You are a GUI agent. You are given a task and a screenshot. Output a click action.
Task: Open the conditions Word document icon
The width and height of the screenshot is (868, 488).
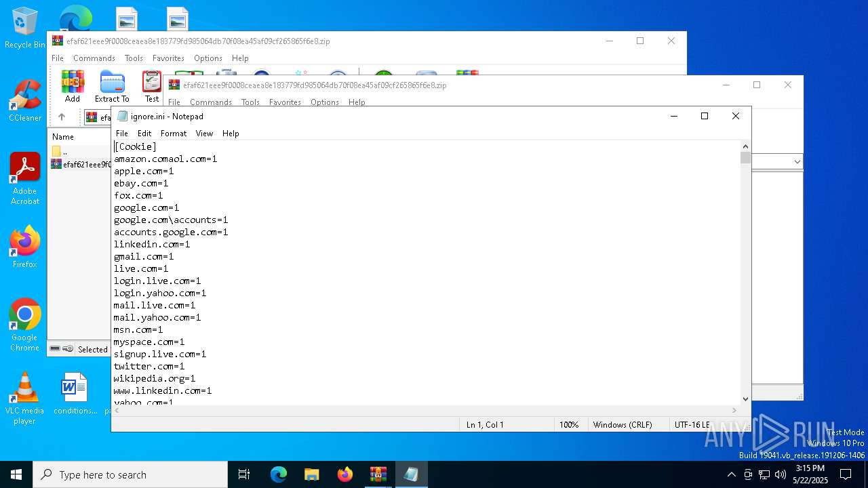(75, 393)
